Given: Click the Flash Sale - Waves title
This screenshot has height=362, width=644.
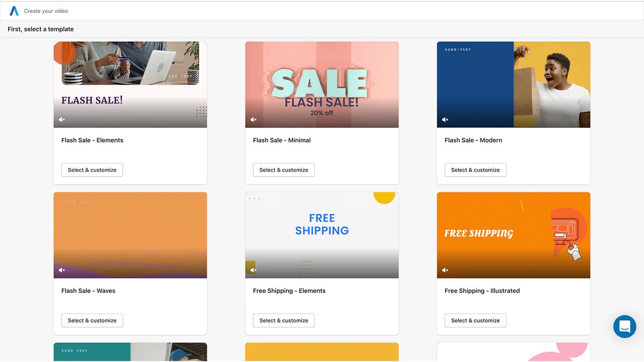Looking at the screenshot, I should click(x=88, y=291).
